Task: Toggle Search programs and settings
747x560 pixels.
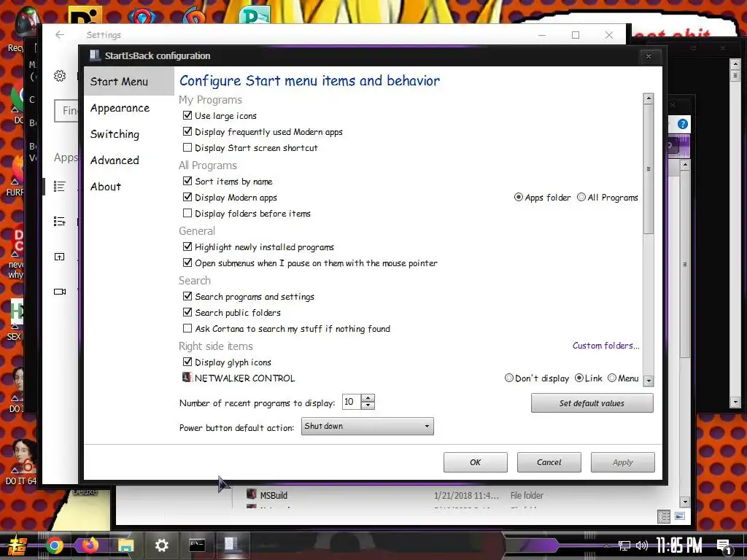Action: [x=187, y=296]
